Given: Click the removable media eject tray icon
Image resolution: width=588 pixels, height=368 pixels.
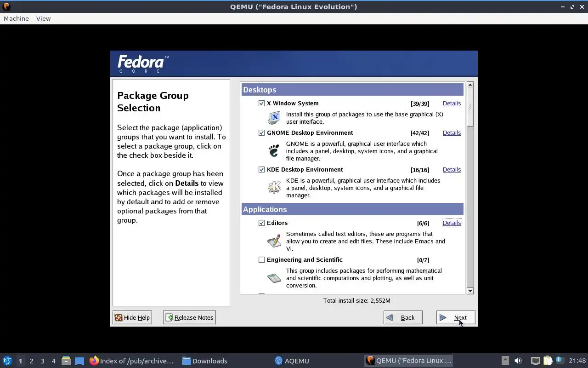Looking at the screenshot, I should (x=505, y=361).
